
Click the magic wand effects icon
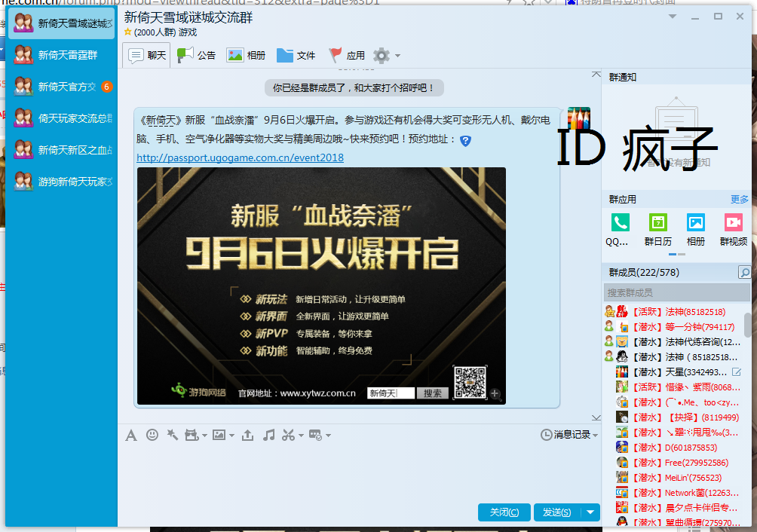173,435
